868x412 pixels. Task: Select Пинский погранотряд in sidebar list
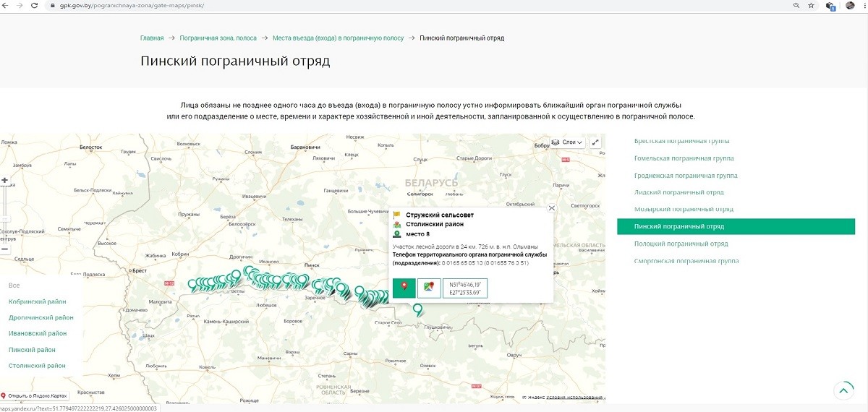click(x=678, y=226)
